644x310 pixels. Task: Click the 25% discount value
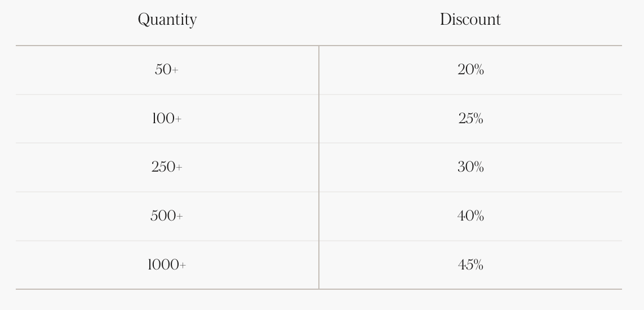click(x=470, y=119)
